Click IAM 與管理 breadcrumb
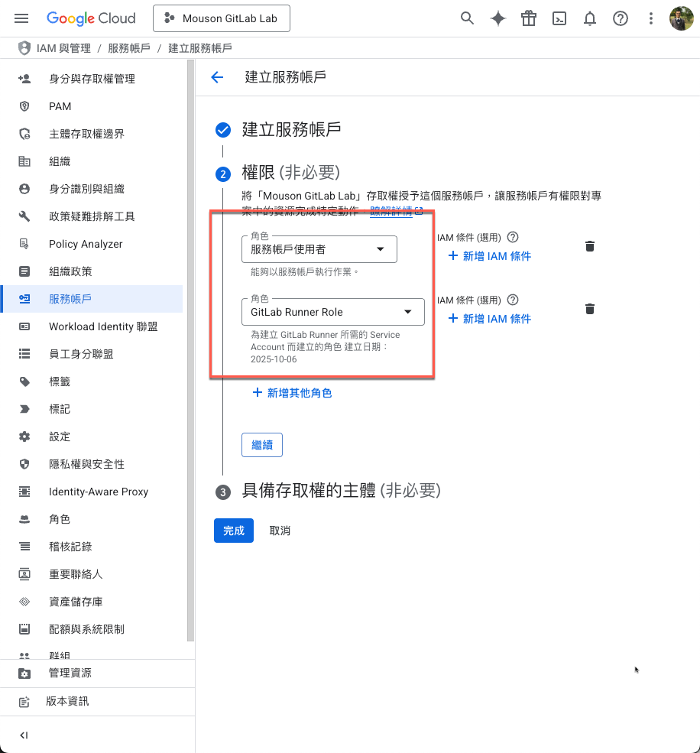Image resolution: width=700 pixels, height=753 pixels. tap(63, 48)
